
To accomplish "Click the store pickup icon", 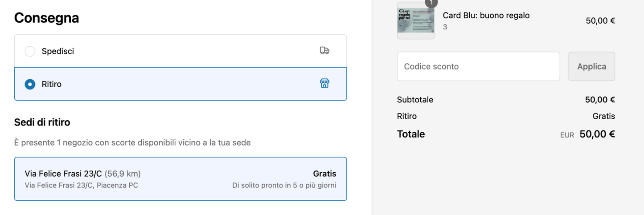I will 324,83.
